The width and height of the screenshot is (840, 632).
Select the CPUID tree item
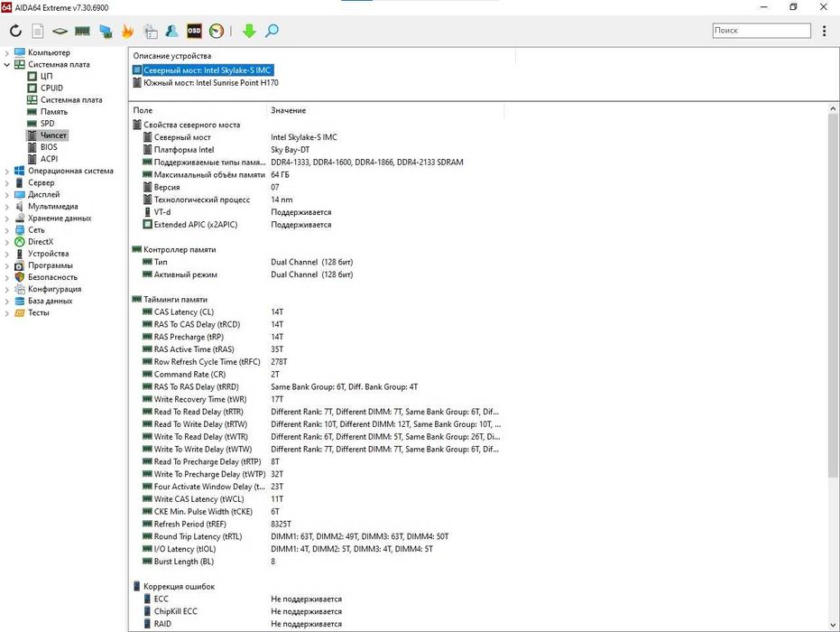(x=51, y=88)
